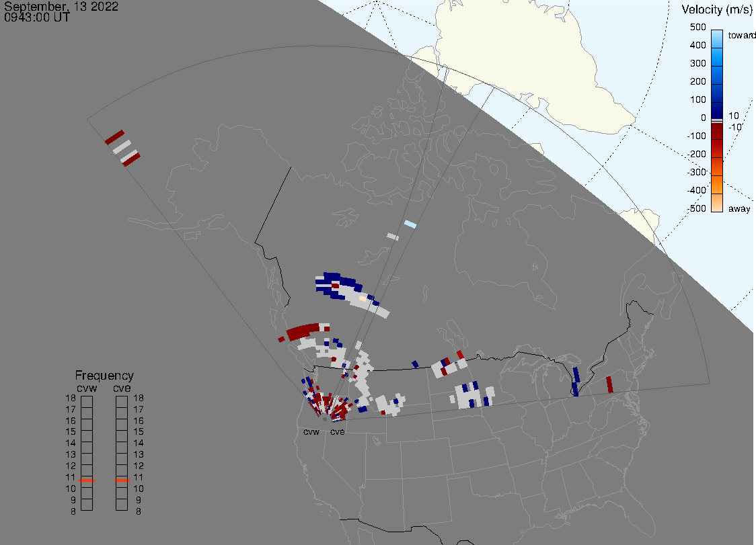Click the -400 value on the velocity scale
Screen dimensions: 756x545
(696, 190)
